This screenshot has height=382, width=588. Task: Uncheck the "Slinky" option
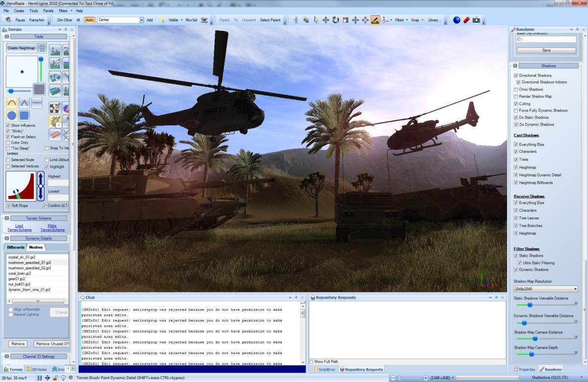coord(8,131)
